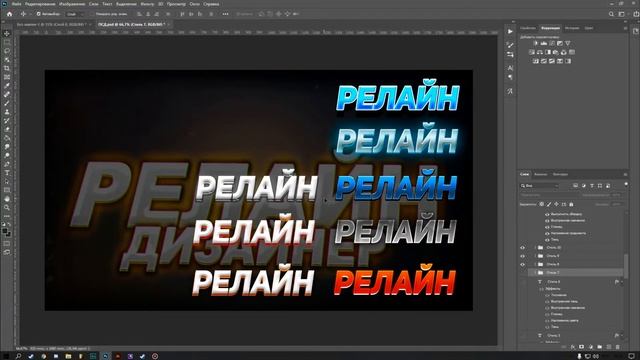Select the Zoom tool
This screenshot has height=360, width=640.
point(7,207)
